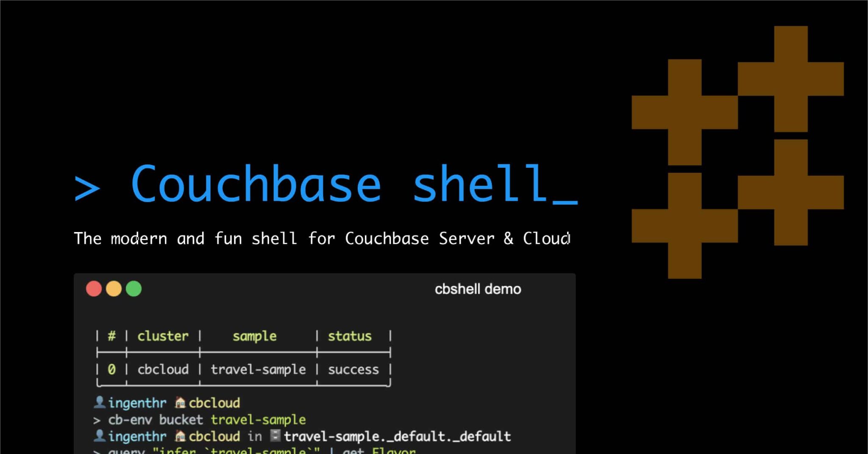Image resolution: width=868 pixels, height=454 pixels.
Task: Click the tagline "The modern and fun shell"
Action: click(185, 238)
